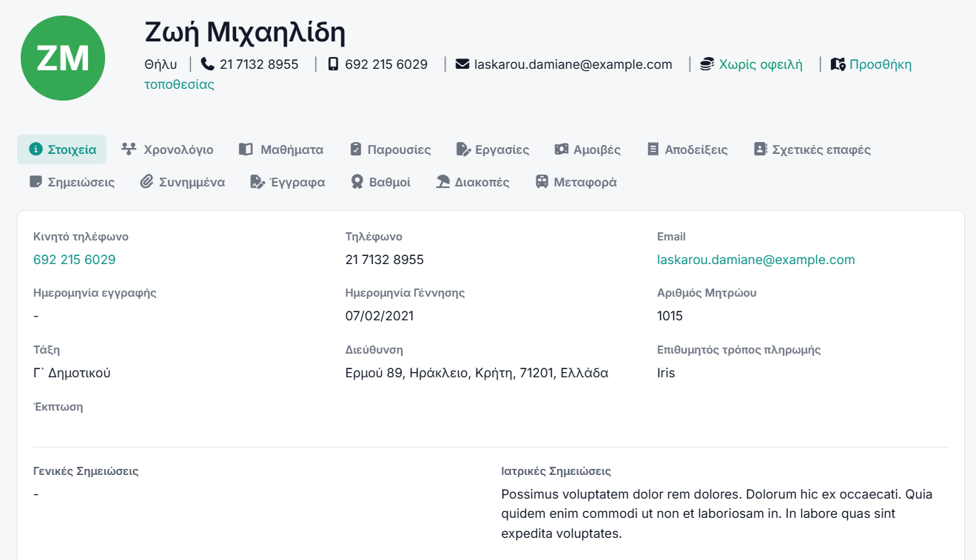Click the Τάξη label
This screenshot has height=560, width=976.
pyautogui.click(x=47, y=350)
